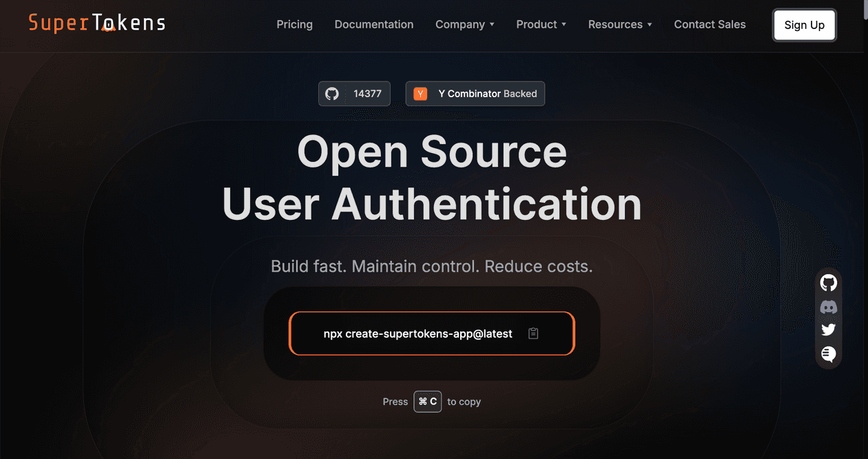868x459 pixels.
Task: Click the Contact Sales link
Action: pos(710,25)
